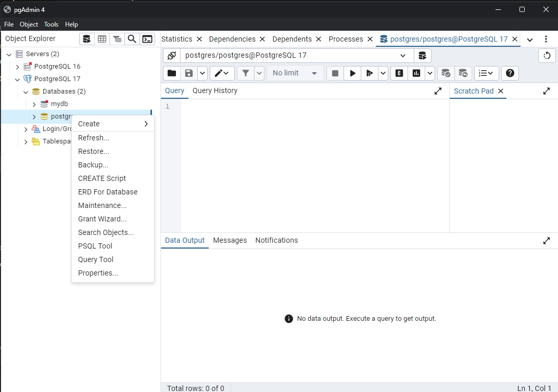
Task: Click the Commit transaction icon
Action: [x=446, y=73]
